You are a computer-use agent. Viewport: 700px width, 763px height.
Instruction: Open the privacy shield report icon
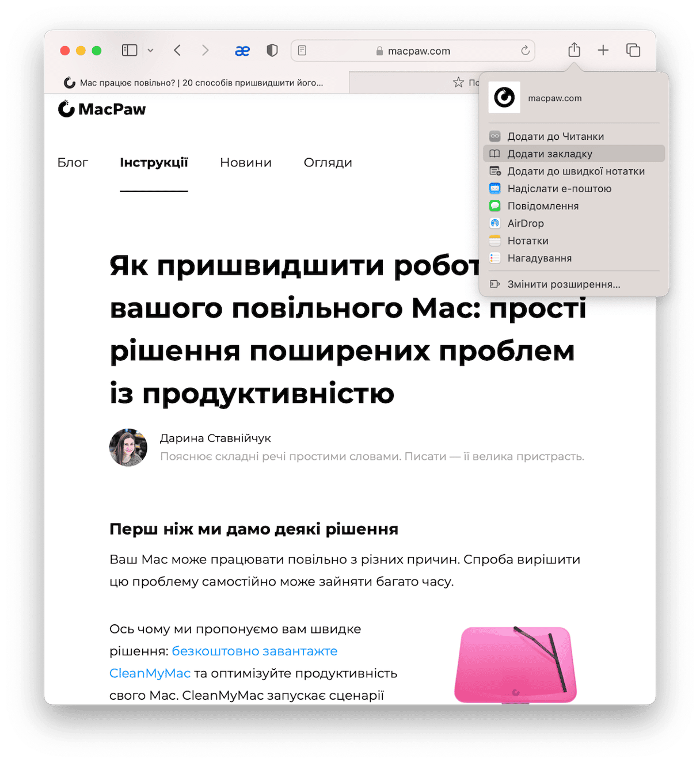tap(272, 51)
